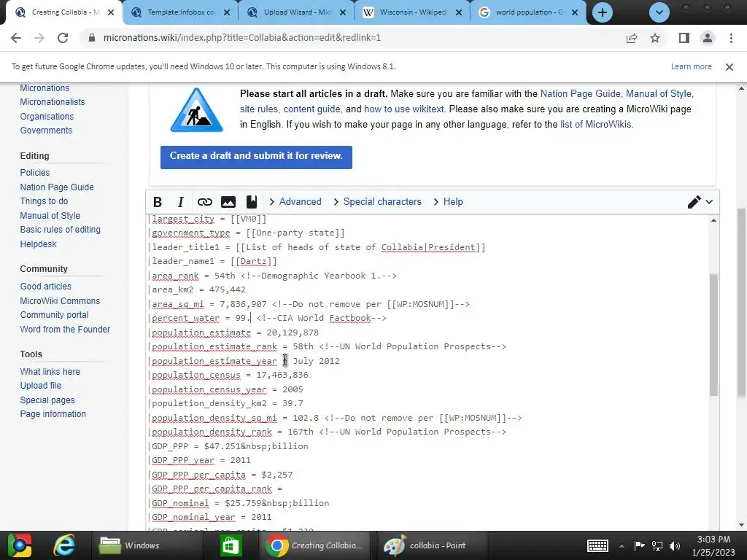Open What links here tool
This screenshot has width=747, height=560.
(50, 371)
